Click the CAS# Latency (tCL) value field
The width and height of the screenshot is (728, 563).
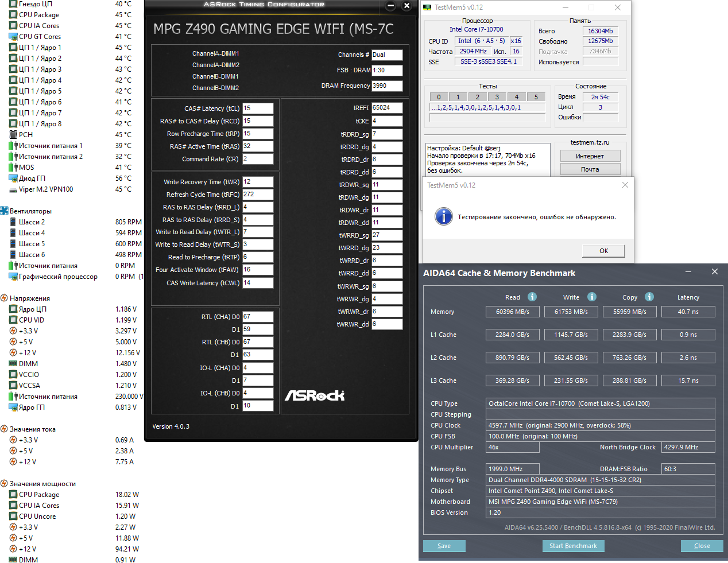tap(258, 108)
